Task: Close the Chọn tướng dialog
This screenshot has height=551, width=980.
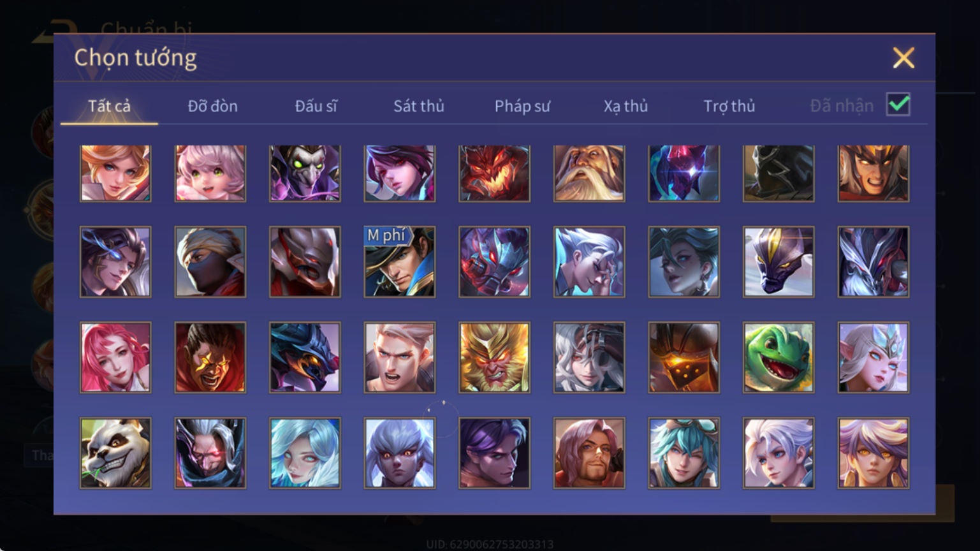Action: pos(903,58)
